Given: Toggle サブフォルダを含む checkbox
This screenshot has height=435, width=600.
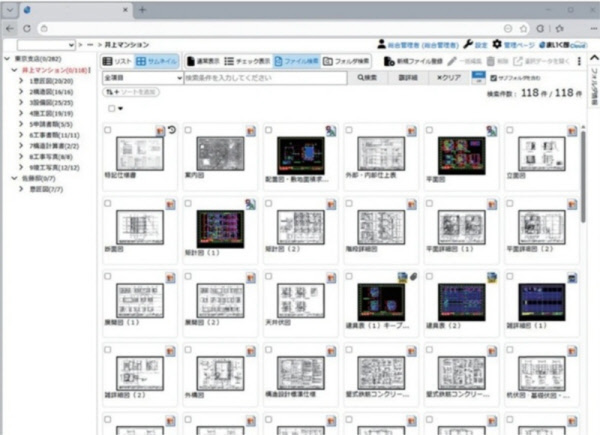Looking at the screenshot, I should coord(494,78).
